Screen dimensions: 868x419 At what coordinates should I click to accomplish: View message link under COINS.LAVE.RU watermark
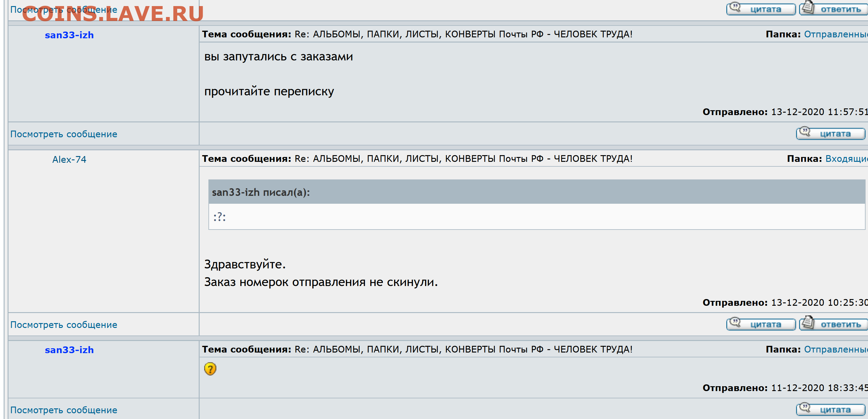coord(64,9)
